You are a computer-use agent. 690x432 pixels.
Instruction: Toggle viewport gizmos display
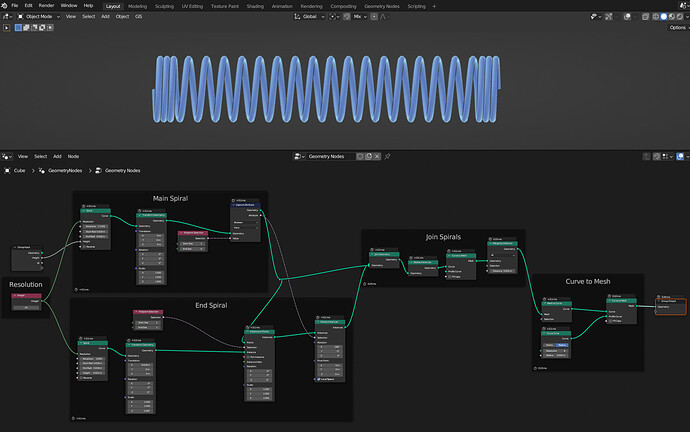click(x=609, y=17)
